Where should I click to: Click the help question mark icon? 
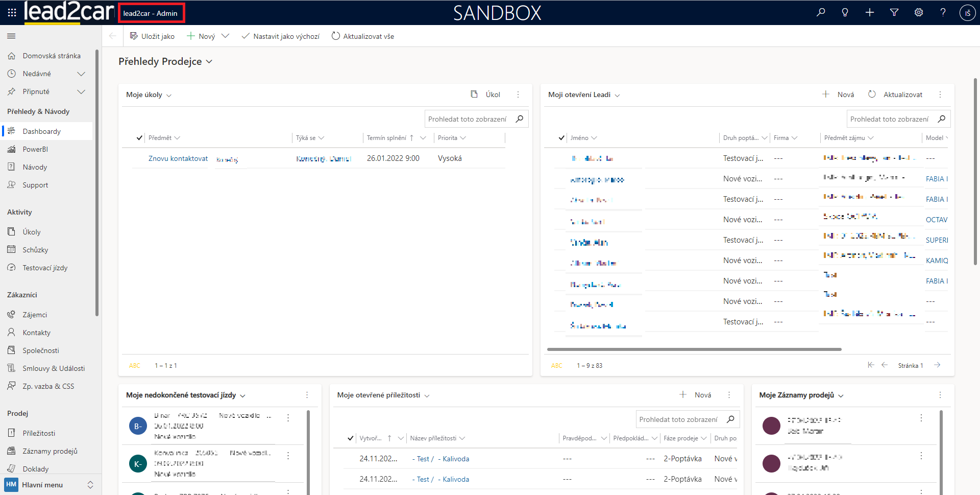[x=943, y=12]
